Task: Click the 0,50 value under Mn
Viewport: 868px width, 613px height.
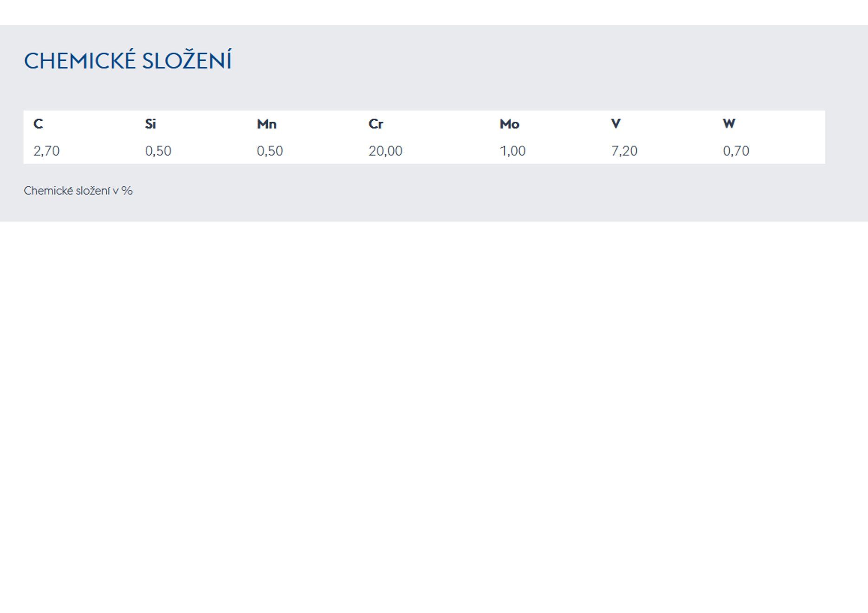Action: click(x=270, y=151)
